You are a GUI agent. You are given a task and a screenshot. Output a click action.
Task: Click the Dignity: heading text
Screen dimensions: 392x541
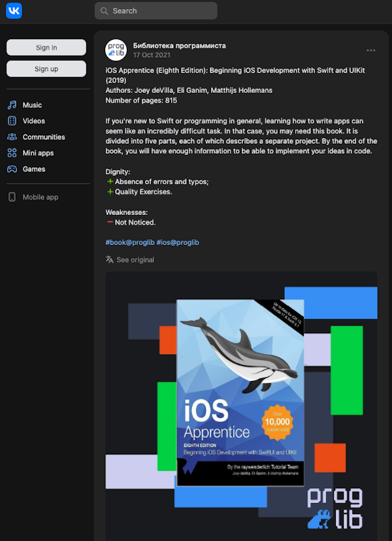(x=118, y=171)
